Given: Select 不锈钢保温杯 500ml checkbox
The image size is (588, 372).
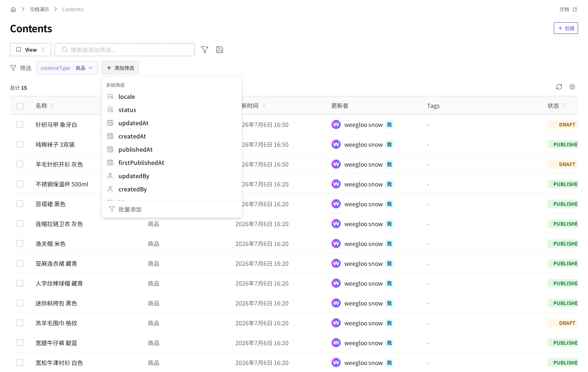Looking at the screenshot, I should tap(20, 184).
